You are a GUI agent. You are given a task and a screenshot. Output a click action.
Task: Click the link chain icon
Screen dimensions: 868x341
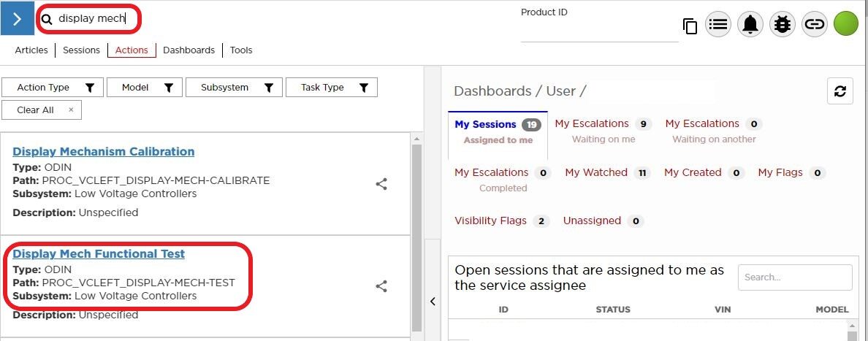point(815,24)
